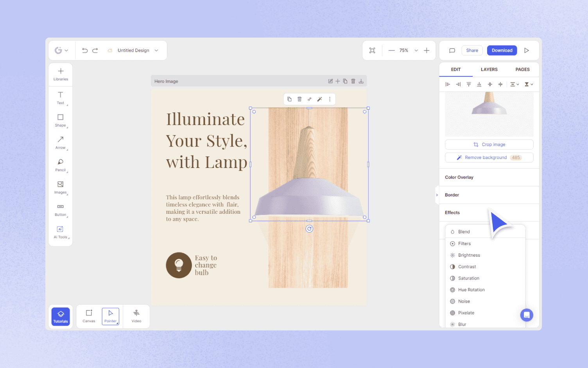The width and height of the screenshot is (588, 368).
Task: Open more options in floating toolbar
Action: tap(330, 99)
